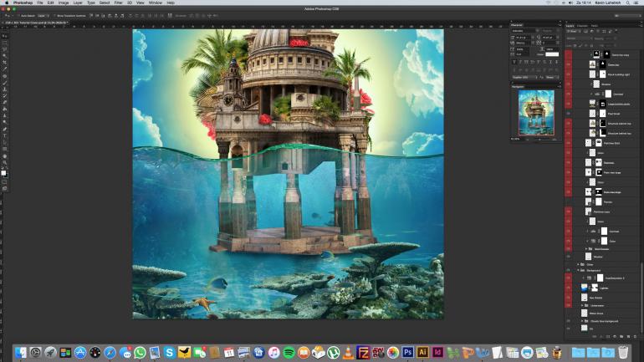Select the Move tool
Viewport: 644px width, 362px height.
coord(5,36)
